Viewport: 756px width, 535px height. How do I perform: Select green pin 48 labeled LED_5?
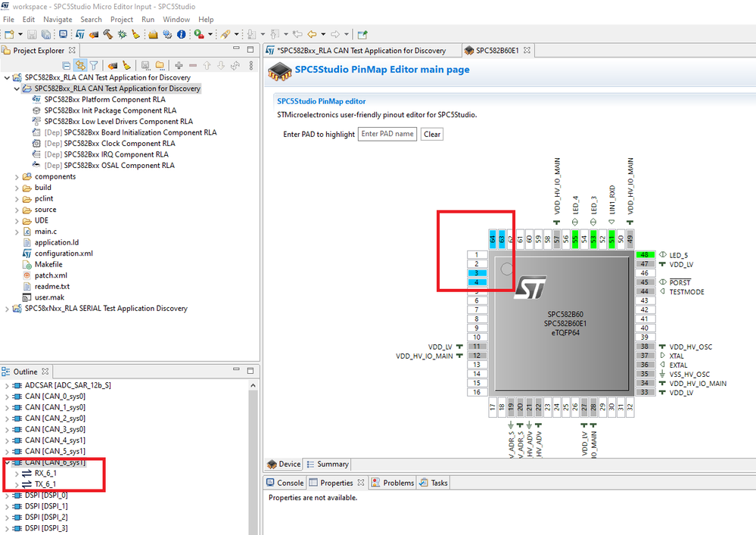pyautogui.click(x=645, y=255)
